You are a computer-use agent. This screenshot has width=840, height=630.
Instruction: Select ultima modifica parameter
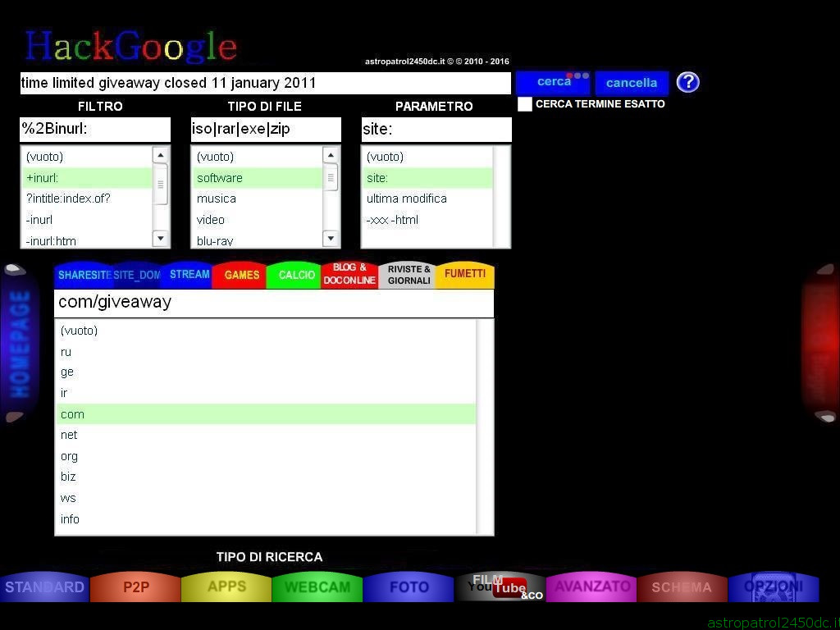point(427,199)
